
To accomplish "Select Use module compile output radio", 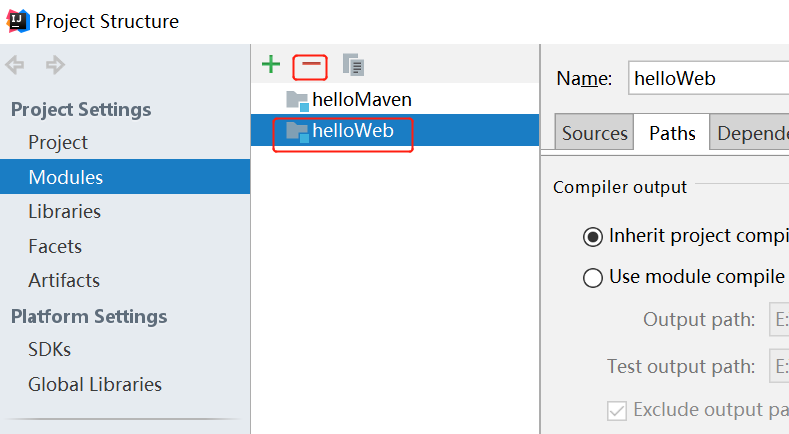I will 592,277.
